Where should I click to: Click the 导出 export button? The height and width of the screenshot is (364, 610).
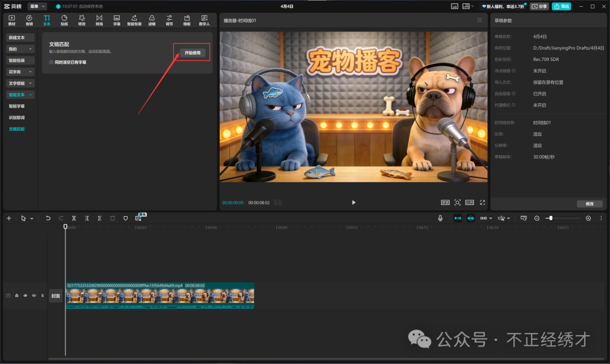click(561, 6)
